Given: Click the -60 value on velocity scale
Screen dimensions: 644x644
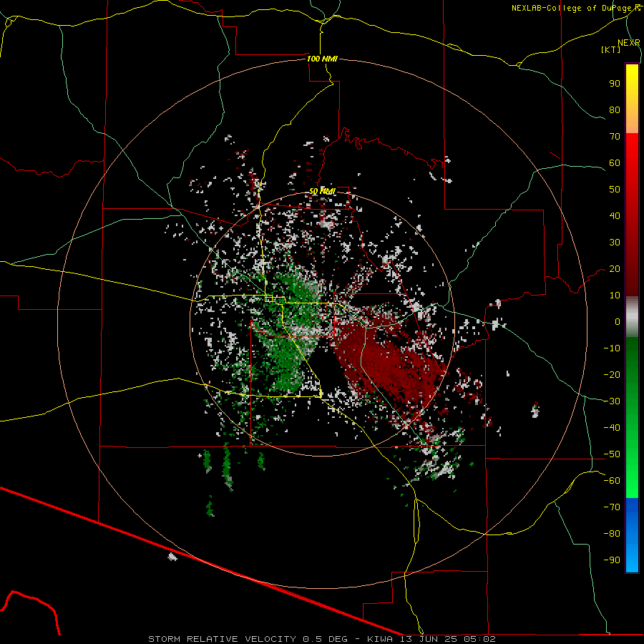Looking at the screenshot, I should tap(612, 481).
